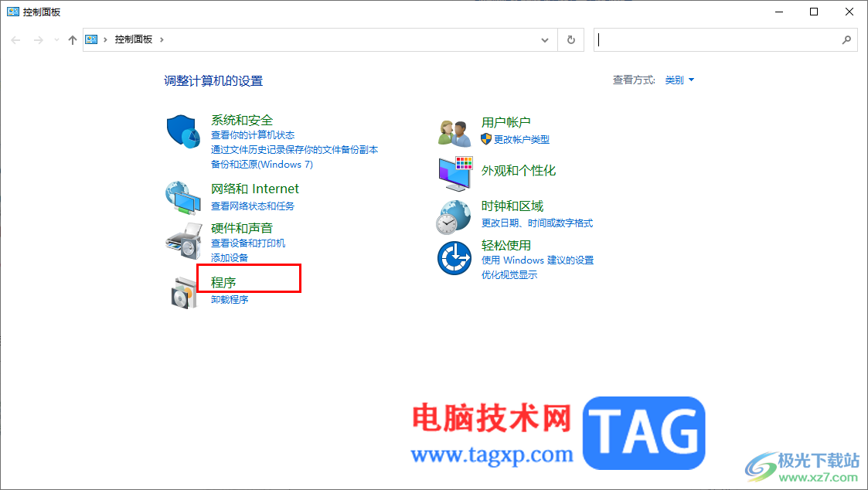Click the 更改帐户类型 link
868x490 pixels.
click(x=522, y=140)
